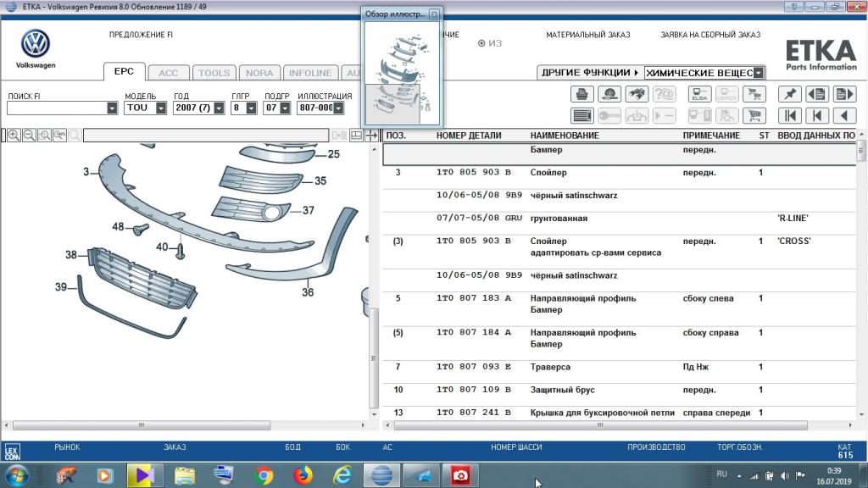Click the illustration search input field
The image size is (868, 488).
point(205,135)
